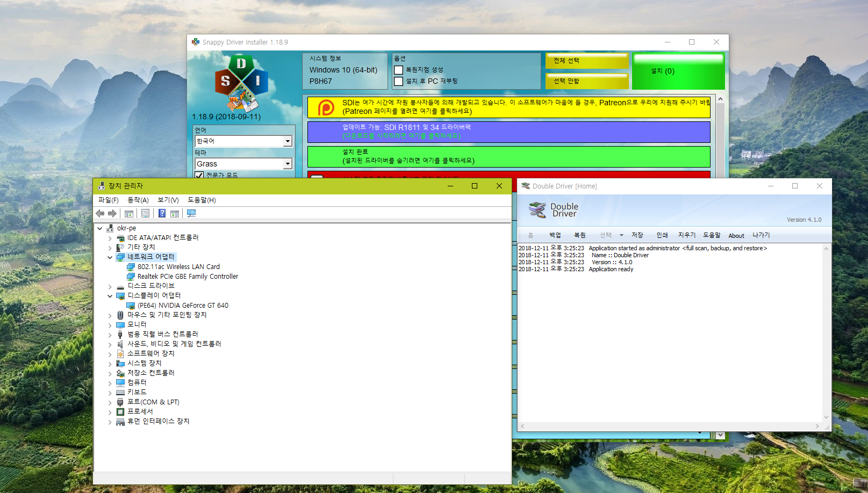868x493 pixels.
Task: Click the 범용 직렬 버스 컨트롤러 USB icon
Action: pyautogui.click(x=120, y=335)
